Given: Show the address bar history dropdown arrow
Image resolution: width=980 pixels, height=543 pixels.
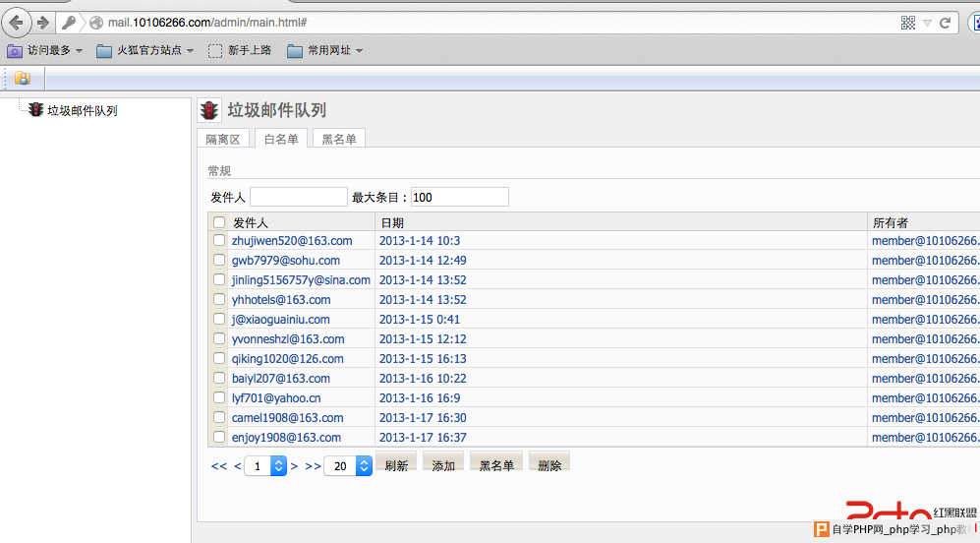Looking at the screenshot, I should click(928, 24).
